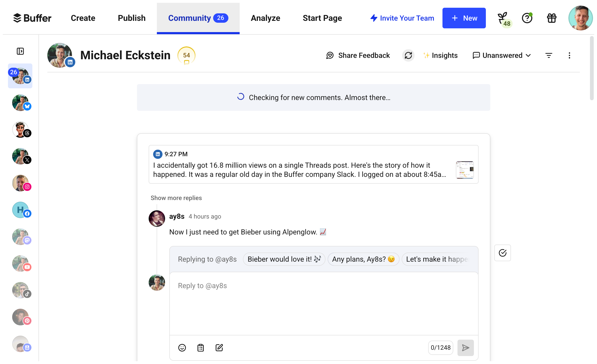Click the compose note pencil icon

[219, 348]
